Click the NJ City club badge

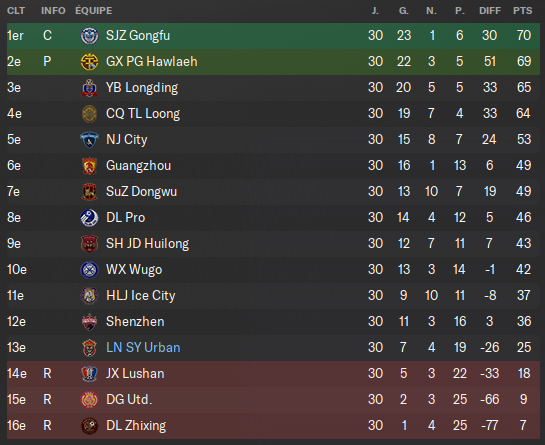pos(89,139)
